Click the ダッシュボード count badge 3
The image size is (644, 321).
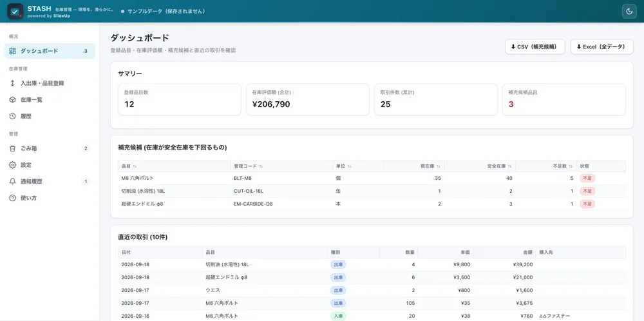point(86,51)
